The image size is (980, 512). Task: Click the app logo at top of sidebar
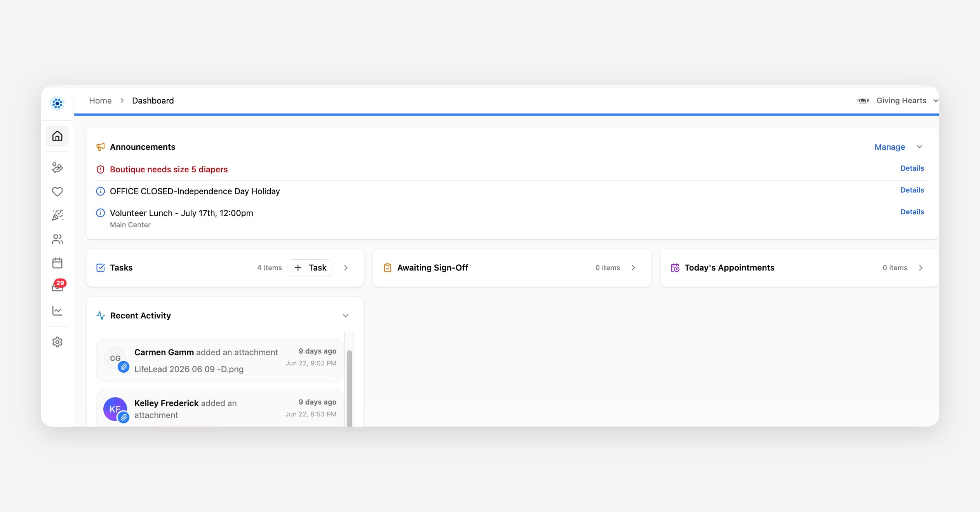(x=57, y=103)
